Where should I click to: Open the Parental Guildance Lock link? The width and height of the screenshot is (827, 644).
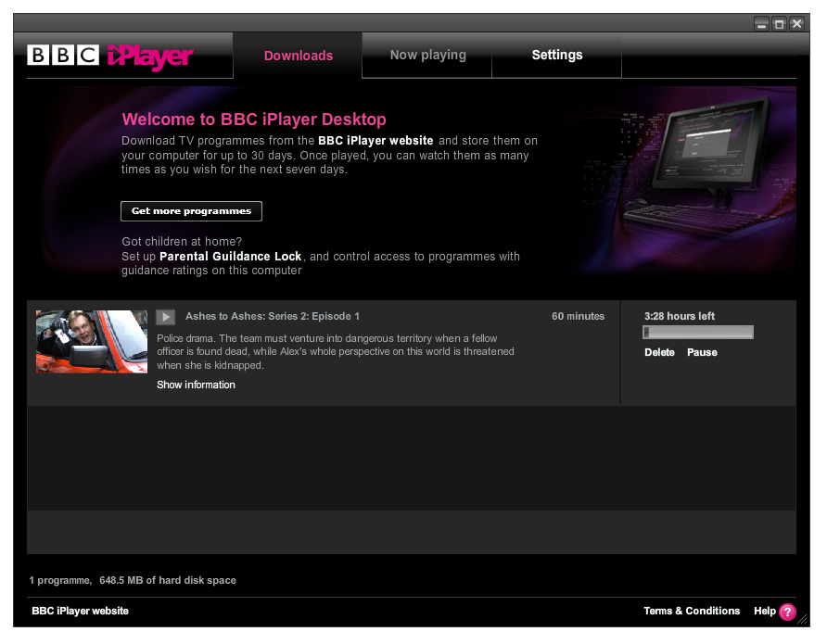click(231, 257)
